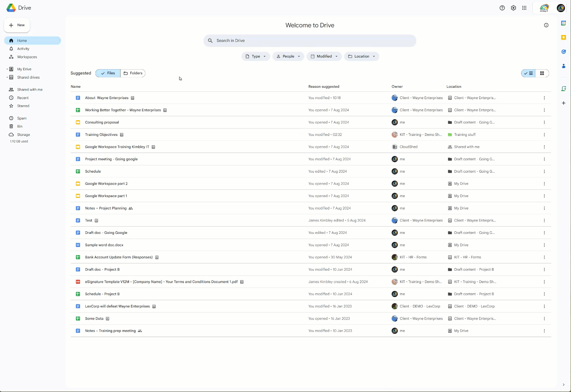
Task: Open the Settings gear icon
Action: tap(513, 8)
